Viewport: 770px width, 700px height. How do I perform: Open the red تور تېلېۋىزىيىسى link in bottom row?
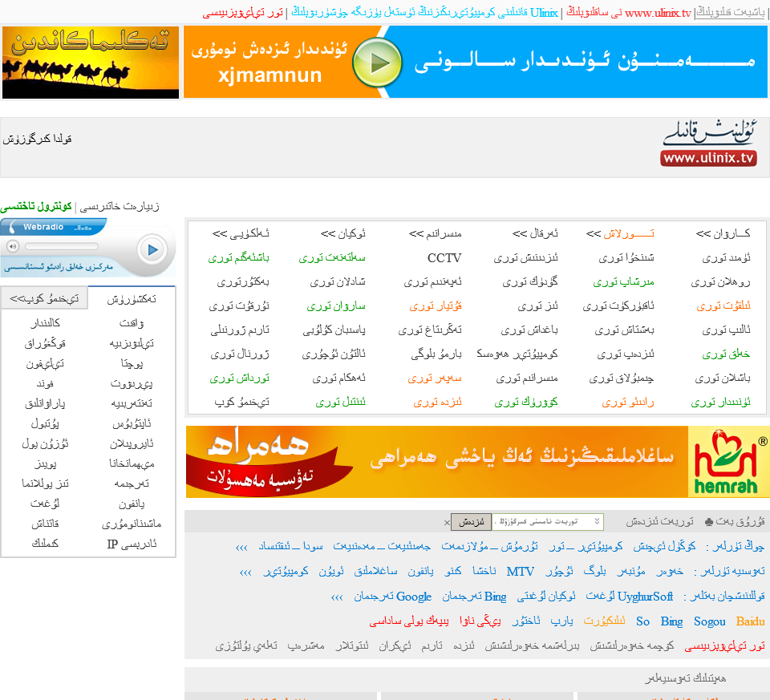coord(725,646)
